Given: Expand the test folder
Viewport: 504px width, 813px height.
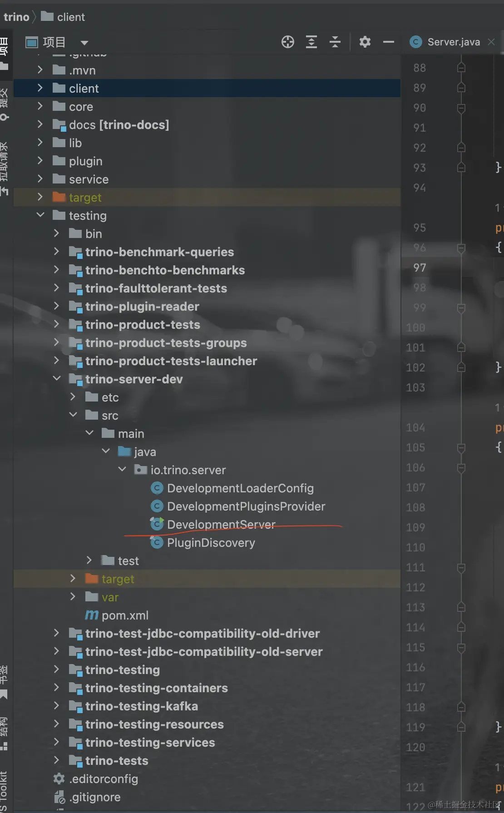Looking at the screenshot, I should click(x=89, y=560).
